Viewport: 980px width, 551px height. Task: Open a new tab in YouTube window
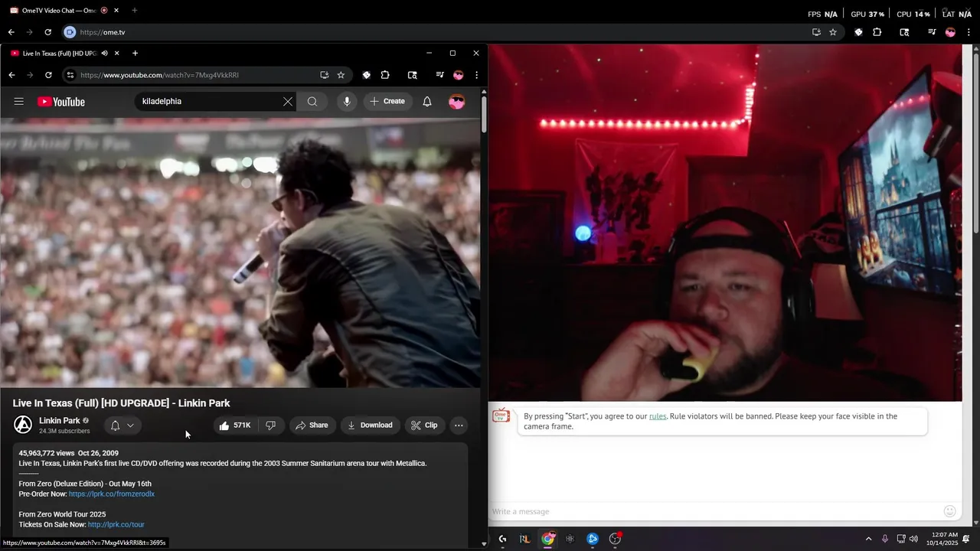(x=135, y=53)
